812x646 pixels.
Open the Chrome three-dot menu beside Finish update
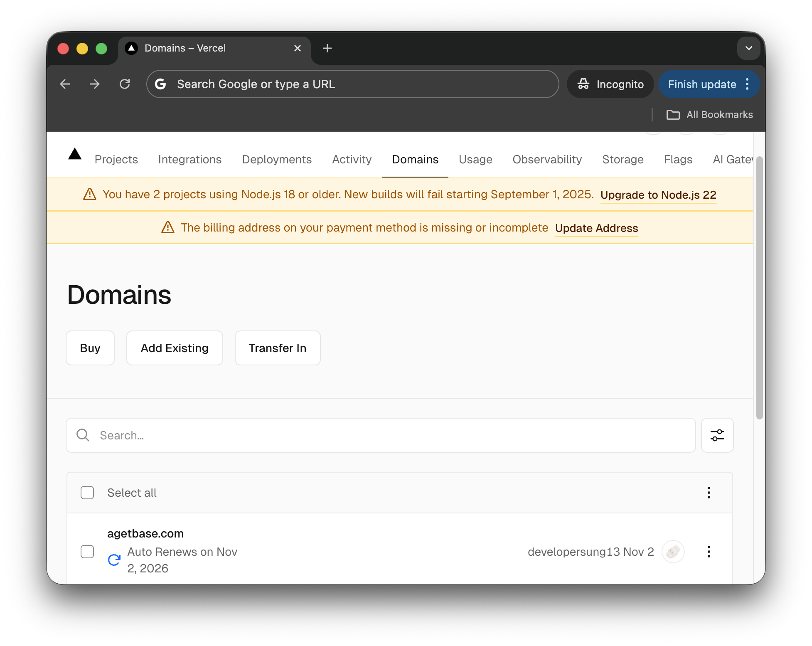747,84
